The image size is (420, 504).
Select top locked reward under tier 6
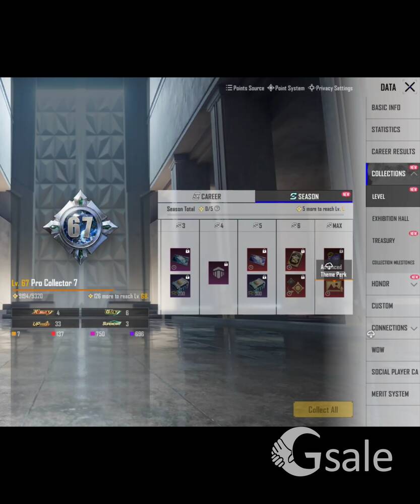pyautogui.click(x=295, y=259)
